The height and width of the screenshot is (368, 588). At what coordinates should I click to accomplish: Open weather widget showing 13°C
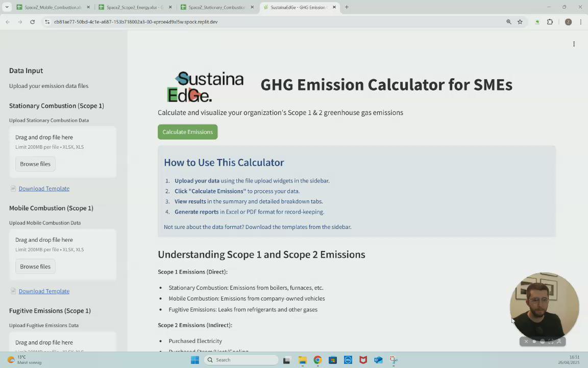coord(24,360)
